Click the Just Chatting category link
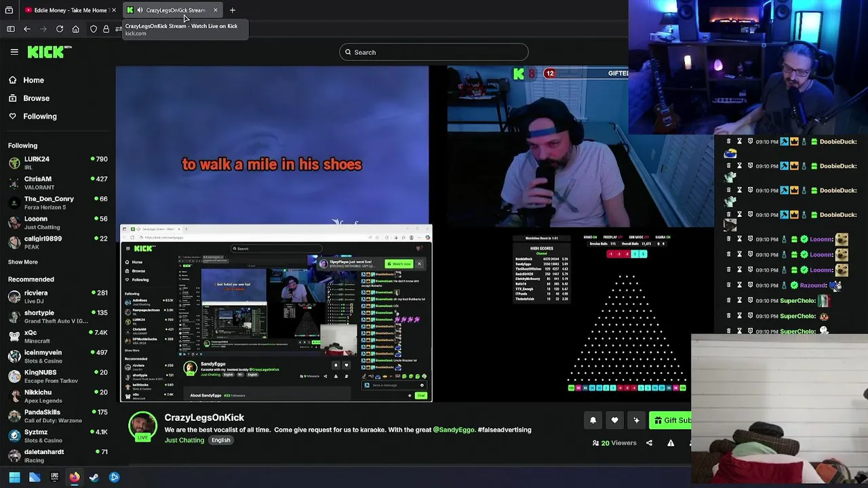This screenshot has width=868, height=488. pos(184,440)
